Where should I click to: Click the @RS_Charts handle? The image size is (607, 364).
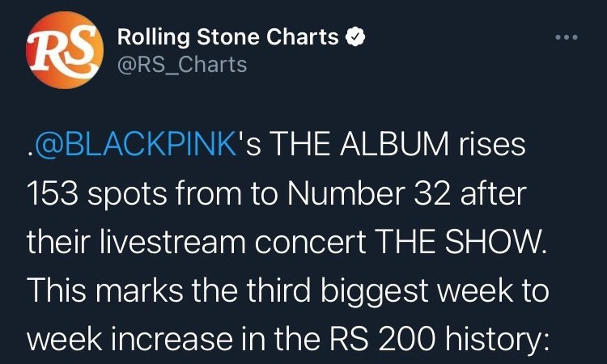coord(182,65)
